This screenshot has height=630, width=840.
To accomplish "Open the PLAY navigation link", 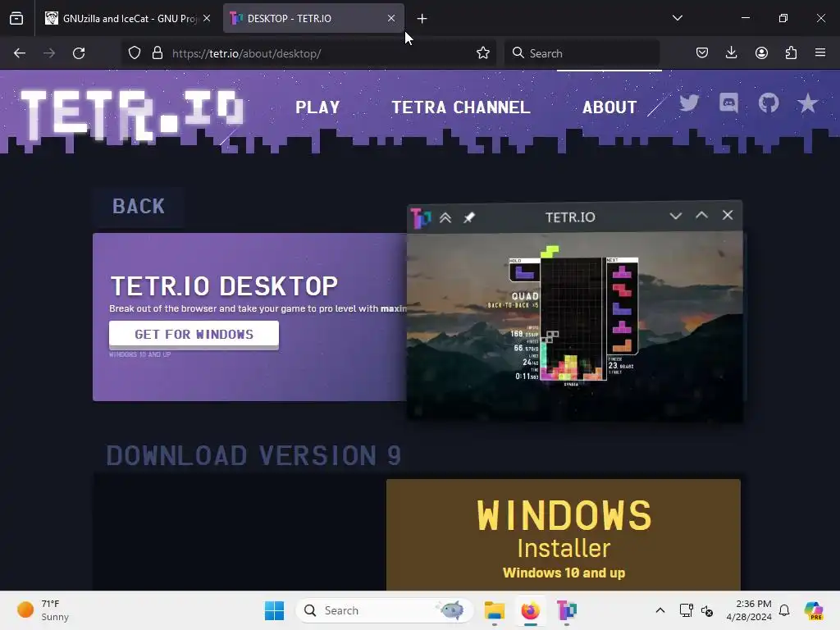I will pyautogui.click(x=317, y=107).
